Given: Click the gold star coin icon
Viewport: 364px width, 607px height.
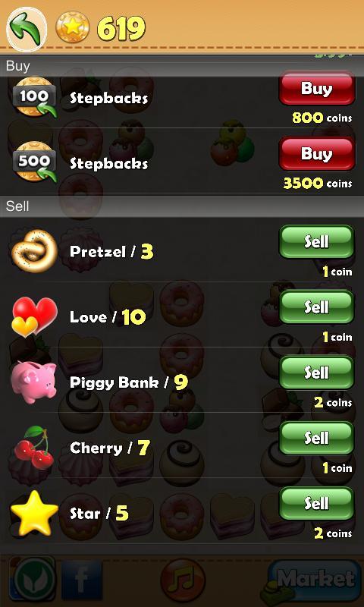Looking at the screenshot, I should (x=73, y=27).
